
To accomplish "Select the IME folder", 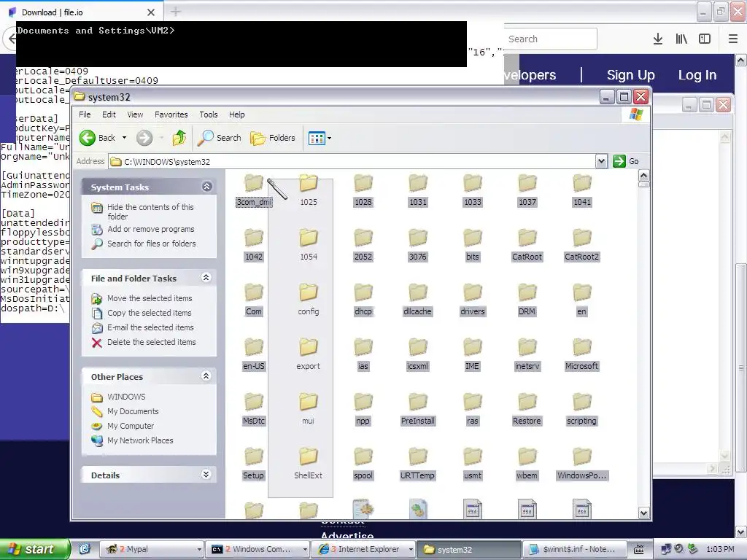I will pyautogui.click(x=473, y=355).
